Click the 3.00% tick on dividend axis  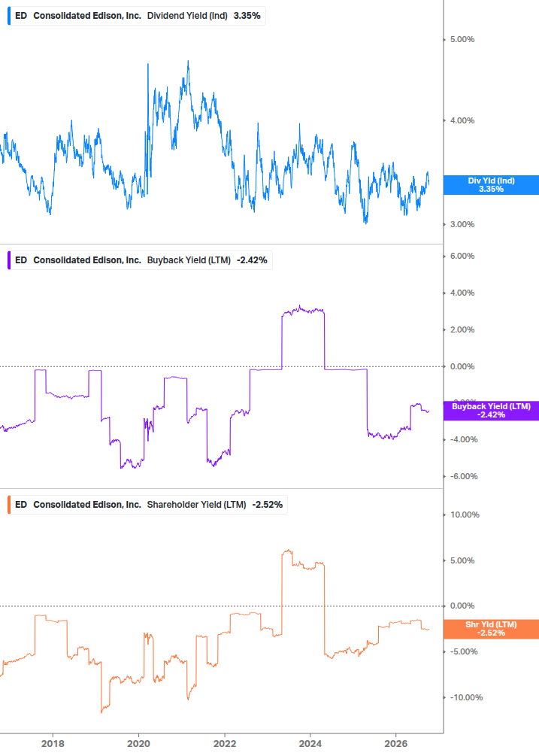(x=462, y=225)
